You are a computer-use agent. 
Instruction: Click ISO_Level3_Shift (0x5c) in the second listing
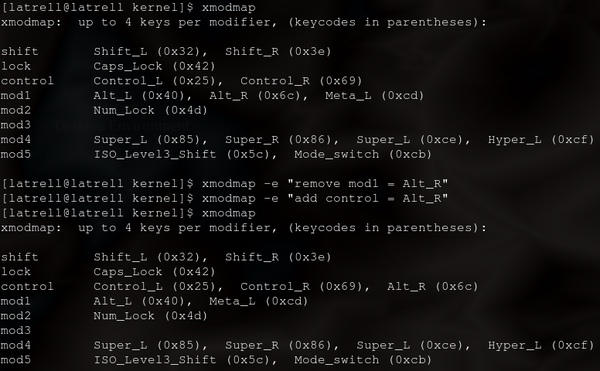click(x=185, y=360)
